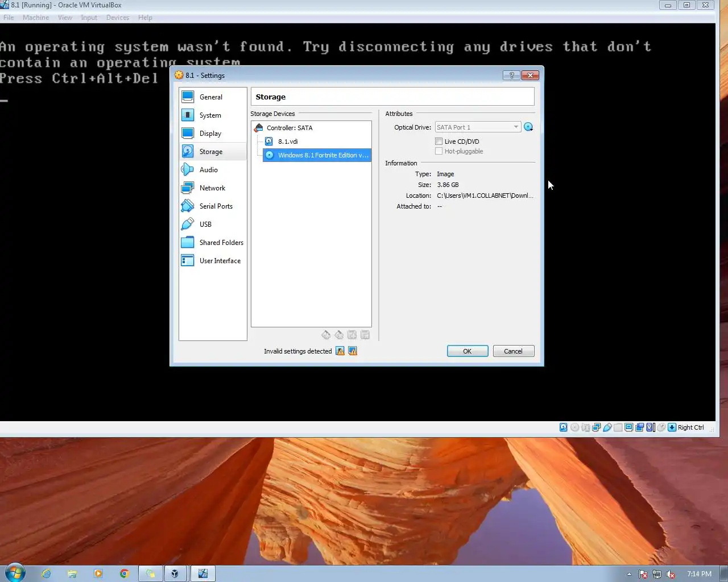Click the VirtualBox cube taskbar icon
Viewport: 728px width, 582px height.
[x=175, y=573]
